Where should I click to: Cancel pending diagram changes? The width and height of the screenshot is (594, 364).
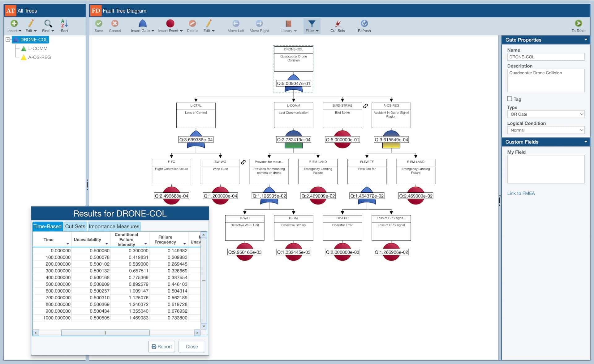tap(115, 26)
